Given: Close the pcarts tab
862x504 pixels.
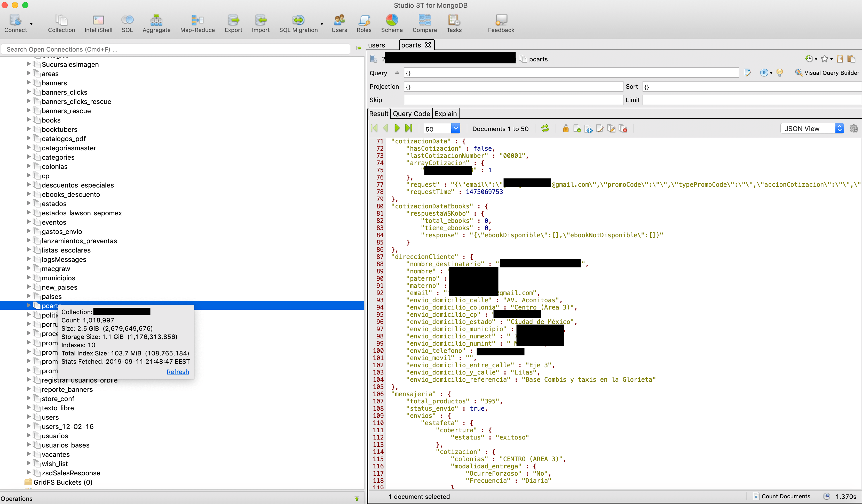Looking at the screenshot, I should (428, 45).
